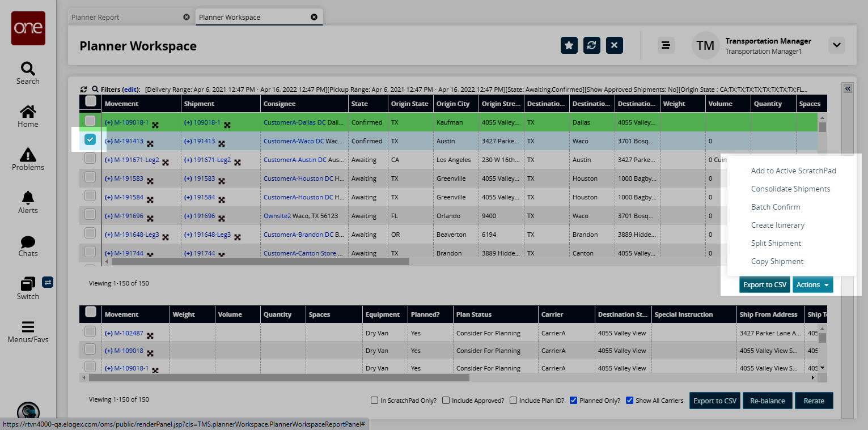Open the Menus/Favs hamburger icon
Image resolution: width=868 pixels, height=430 pixels.
(28, 327)
